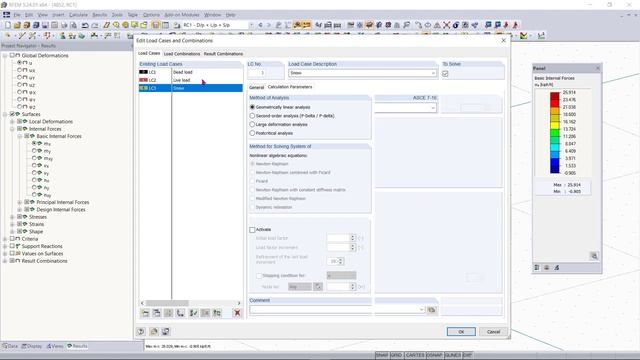Click the New file icon in toolbar
640x360 pixels.
pos(8,25)
